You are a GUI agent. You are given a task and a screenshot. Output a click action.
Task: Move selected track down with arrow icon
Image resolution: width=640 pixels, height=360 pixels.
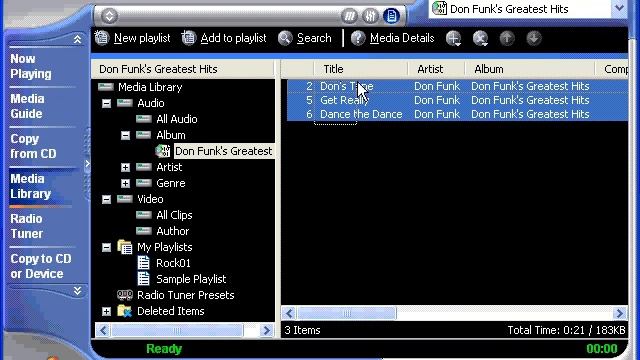point(533,38)
